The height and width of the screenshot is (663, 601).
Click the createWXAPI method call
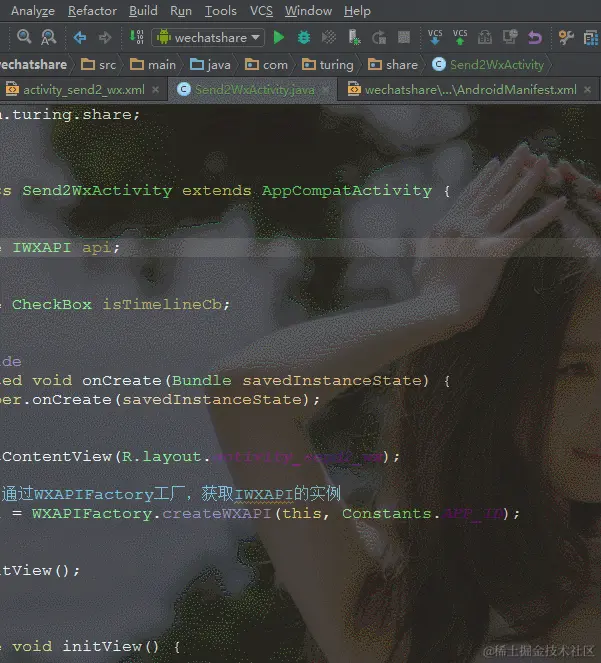(217, 514)
